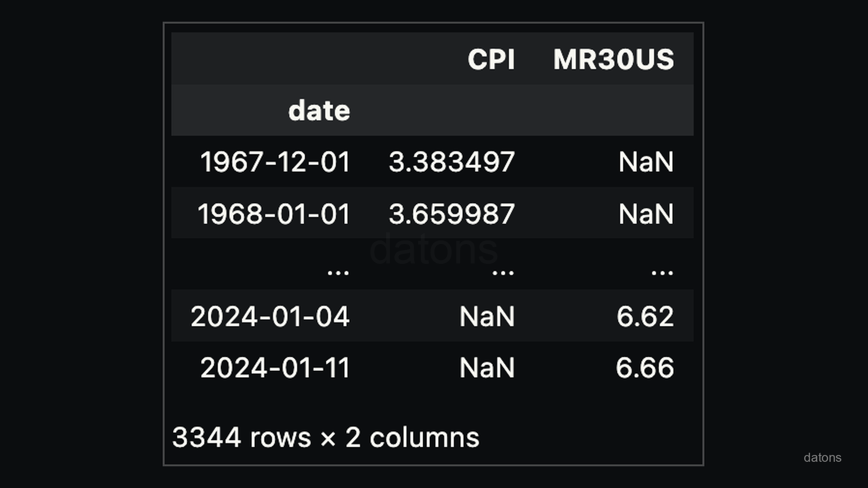Click the datons watermark in the corner
The width and height of the screenshot is (868, 488).
pyautogui.click(x=822, y=458)
